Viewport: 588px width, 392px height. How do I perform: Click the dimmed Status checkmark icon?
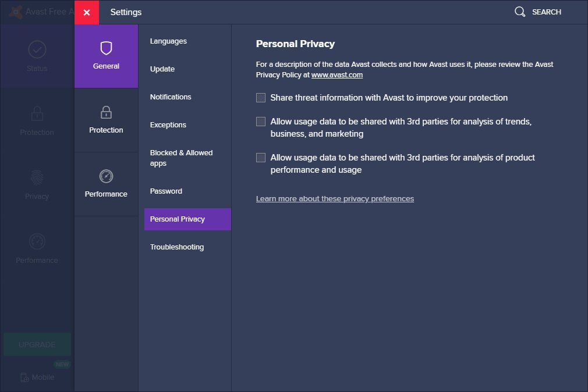[x=37, y=49]
